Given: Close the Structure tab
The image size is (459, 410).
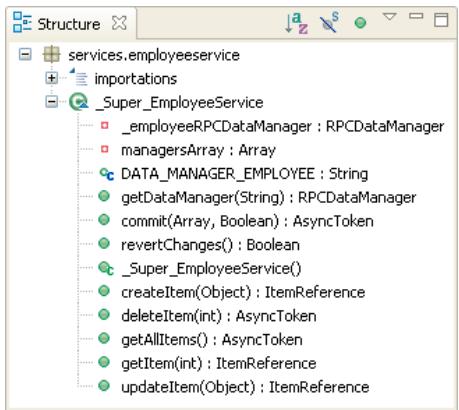Looking at the screenshot, I should 119,23.
